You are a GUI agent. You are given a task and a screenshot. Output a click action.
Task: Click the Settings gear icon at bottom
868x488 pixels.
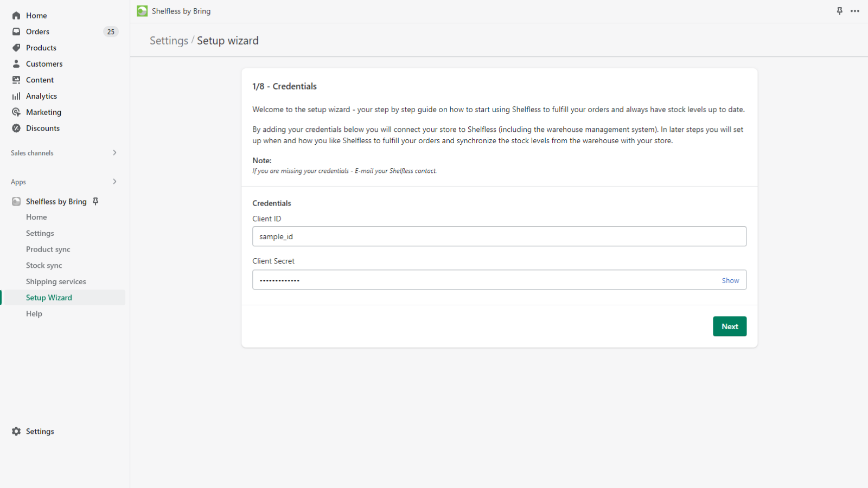[x=16, y=431]
